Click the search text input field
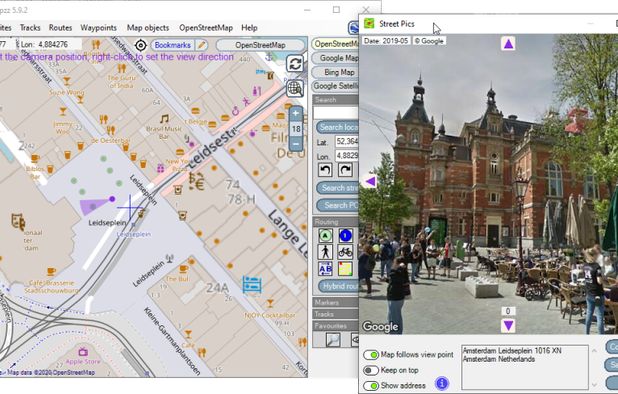This screenshot has height=394, width=618. click(x=336, y=113)
